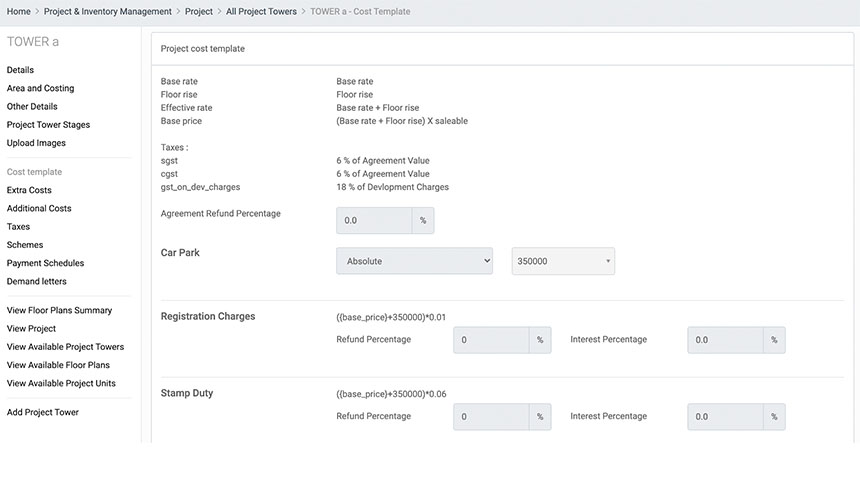View Available Project Units
Image resolution: width=860 pixels, height=486 pixels.
61,383
